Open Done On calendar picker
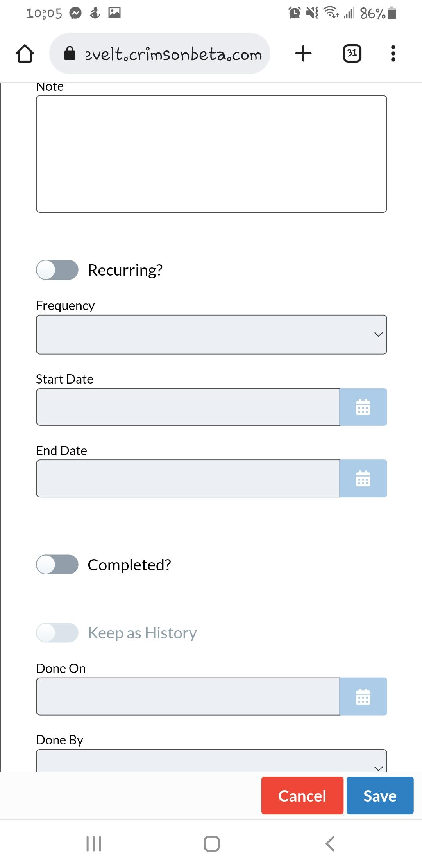Viewport: 422px width, 868px height. click(363, 696)
